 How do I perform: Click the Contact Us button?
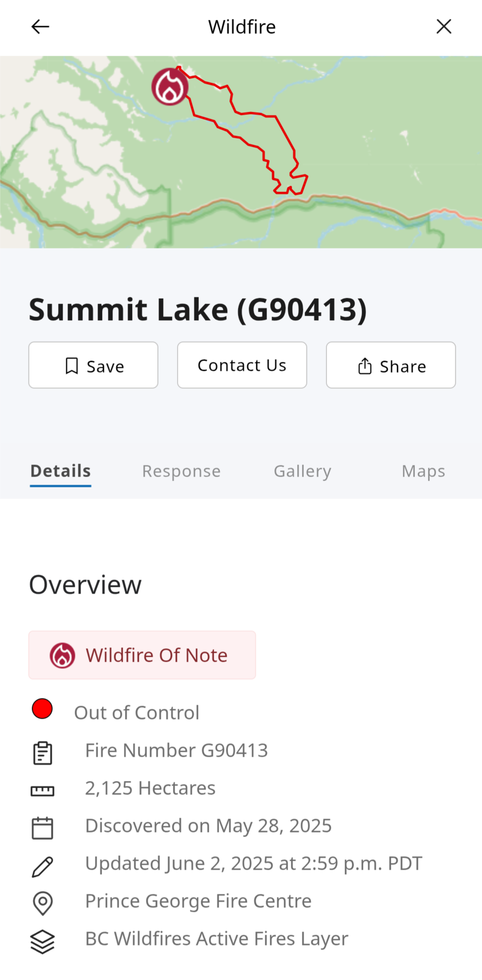(242, 365)
